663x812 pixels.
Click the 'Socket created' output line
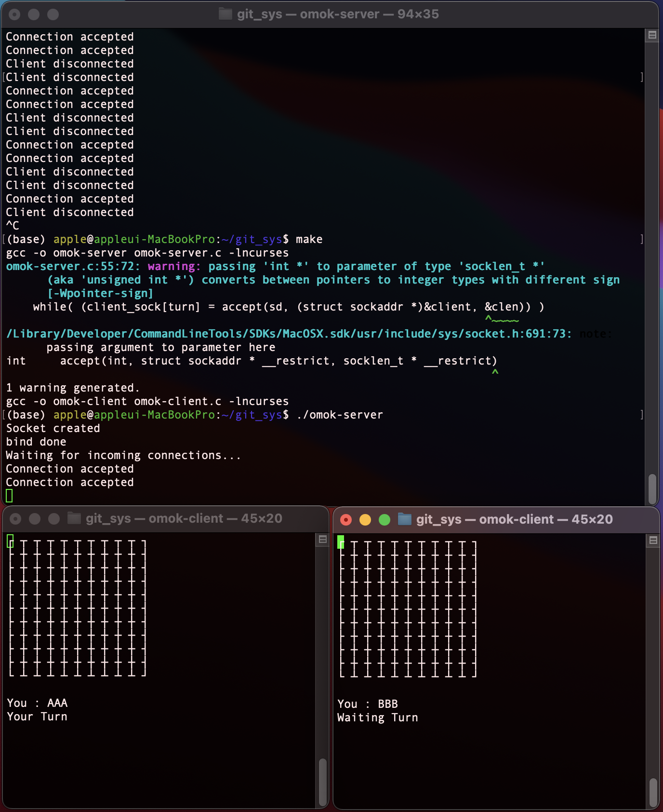click(x=53, y=428)
